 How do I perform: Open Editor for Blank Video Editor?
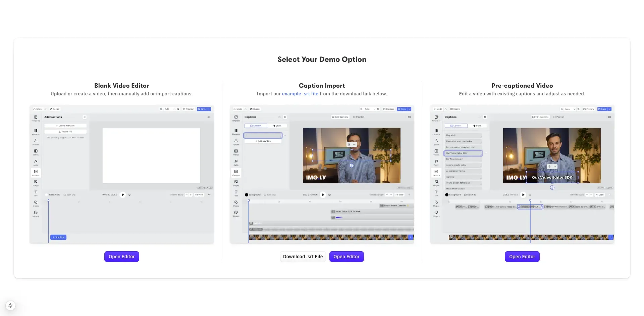[x=122, y=257]
